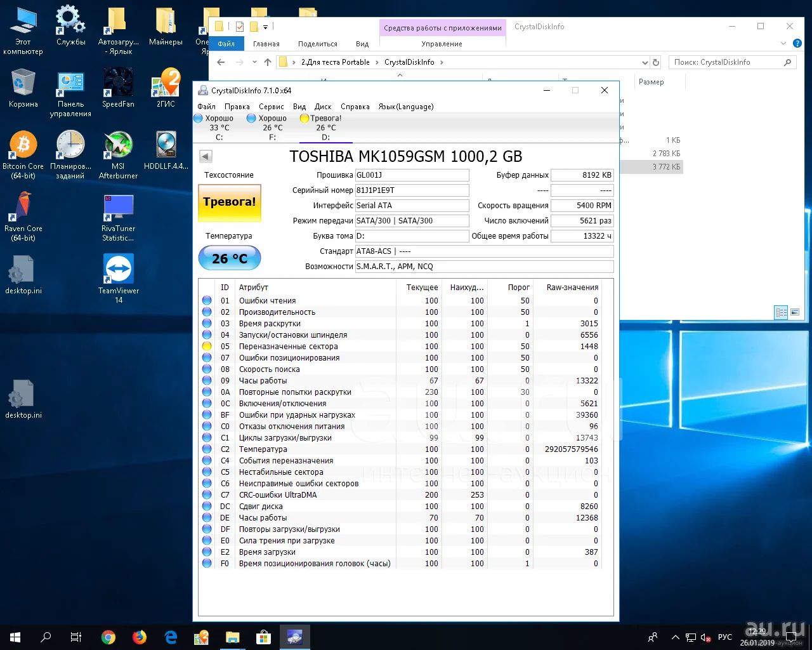Open the Справка menu
The image size is (812, 650).
pyautogui.click(x=355, y=107)
